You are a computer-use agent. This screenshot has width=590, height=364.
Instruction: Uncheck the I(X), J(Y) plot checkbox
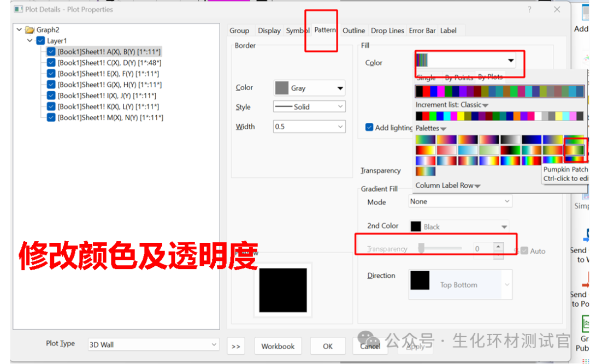pos(51,96)
